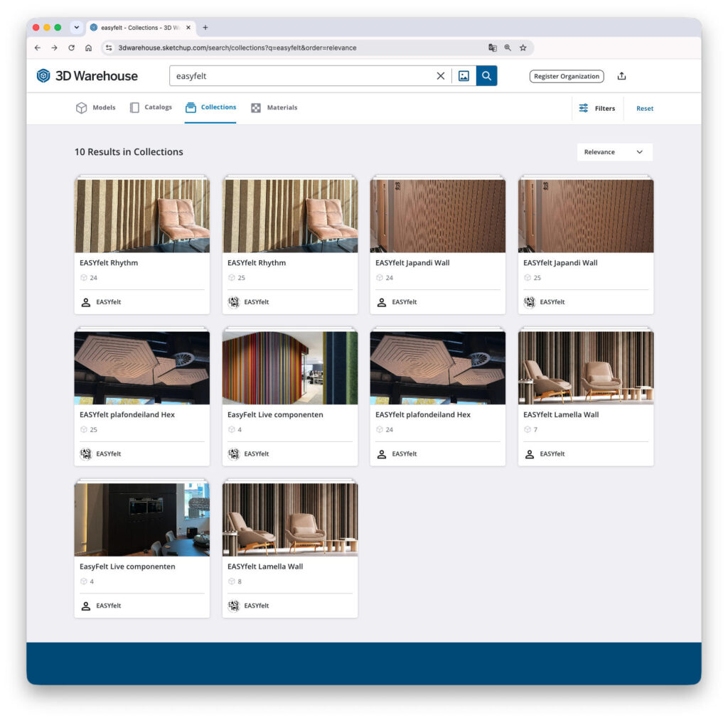Click the Register Organization button

coord(567,76)
